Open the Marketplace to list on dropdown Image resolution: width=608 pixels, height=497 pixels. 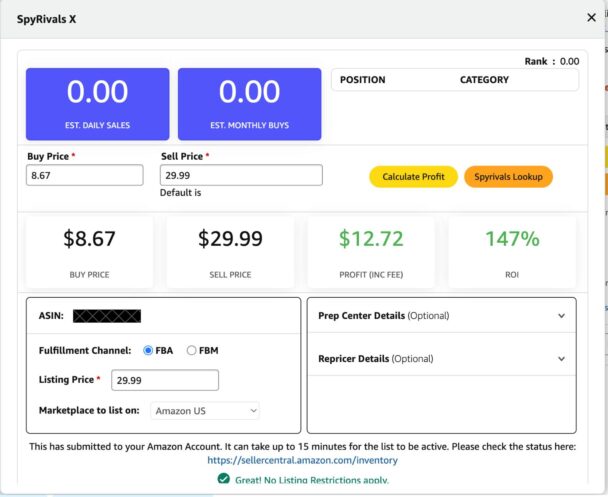[205, 410]
